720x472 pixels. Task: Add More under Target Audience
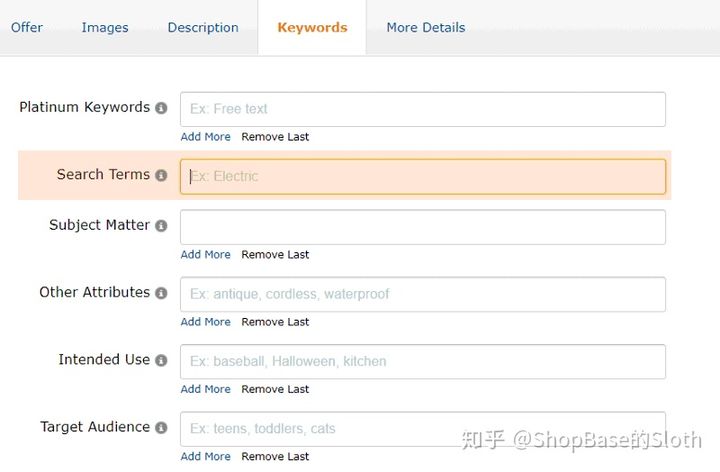coord(205,456)
